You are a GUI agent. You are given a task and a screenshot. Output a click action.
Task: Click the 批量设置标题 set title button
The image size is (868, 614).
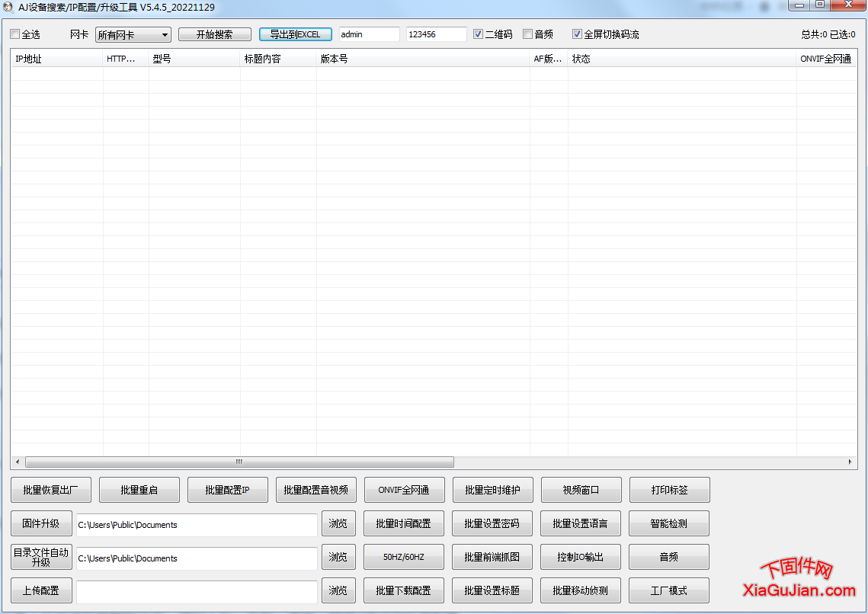[492, 591]
